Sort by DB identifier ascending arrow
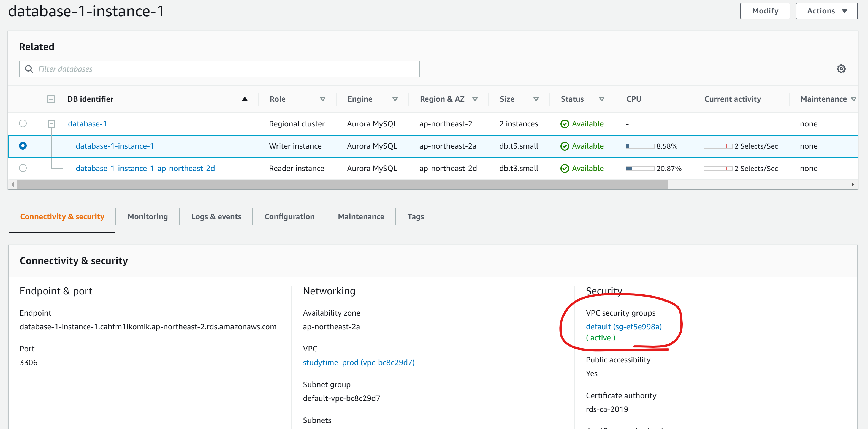The width and height of the screenshot is (868, 429). (245, 99)
